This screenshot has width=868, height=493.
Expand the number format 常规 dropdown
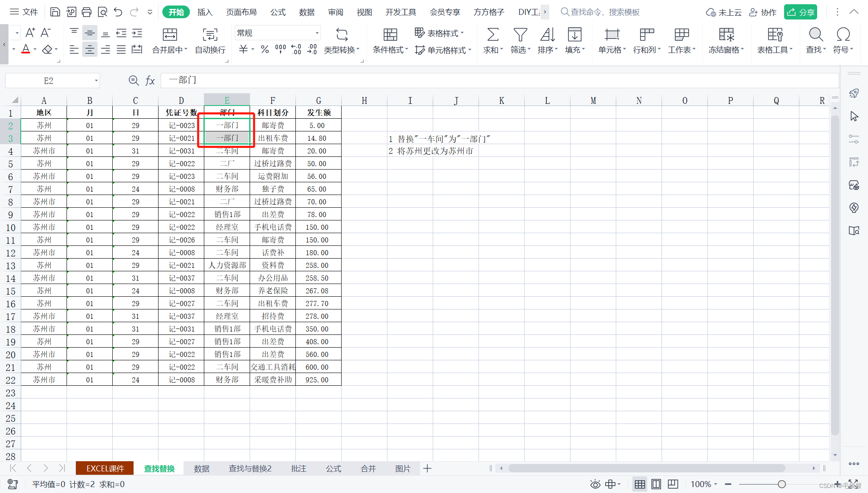[317, 33]
